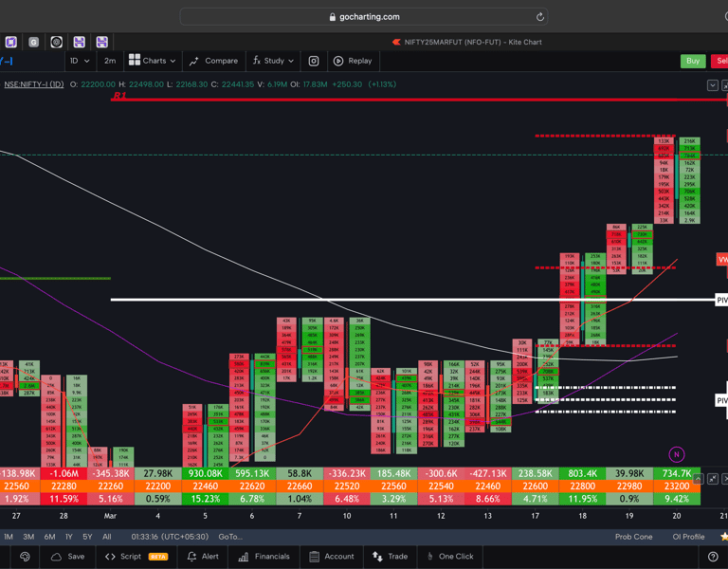Click the R1 resistance line label

pyautogui.click(x=119, y=95)
